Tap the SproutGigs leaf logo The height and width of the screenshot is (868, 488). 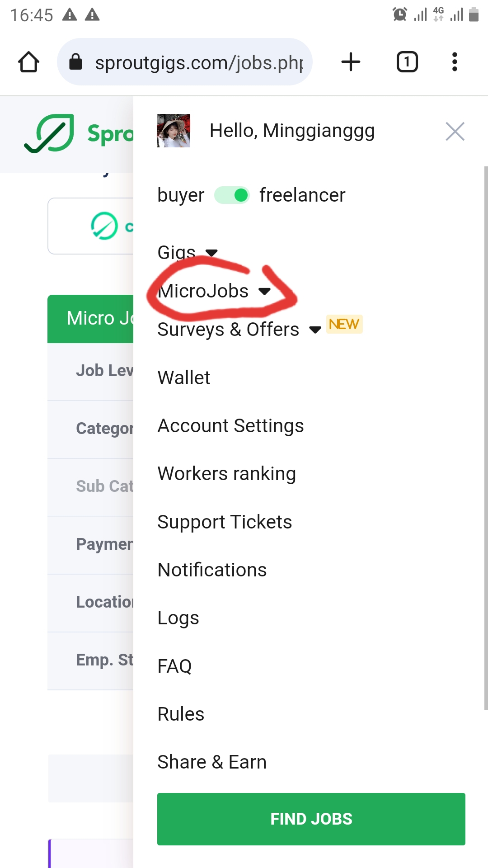click(50, 133)
